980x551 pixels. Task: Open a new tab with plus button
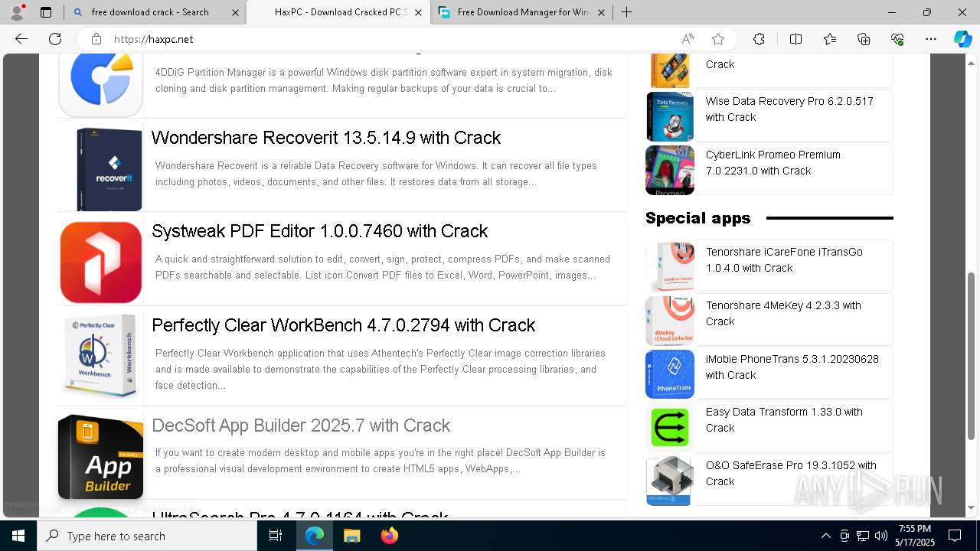627,12
